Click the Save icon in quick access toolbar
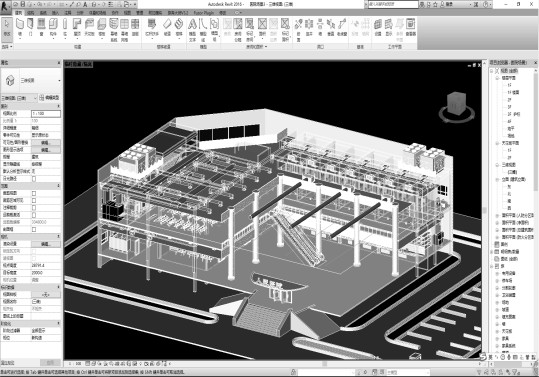 [23, 4]
